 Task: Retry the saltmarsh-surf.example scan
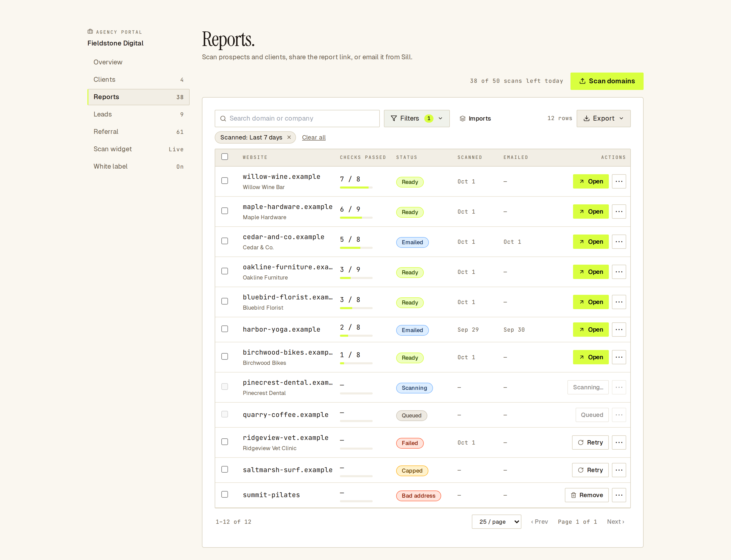click(x=590, y=470)
